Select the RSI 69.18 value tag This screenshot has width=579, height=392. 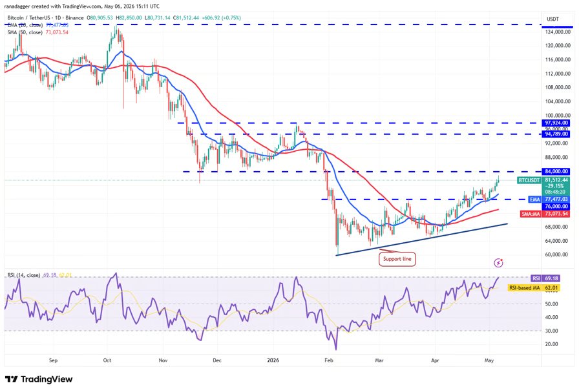pos(545,278)
